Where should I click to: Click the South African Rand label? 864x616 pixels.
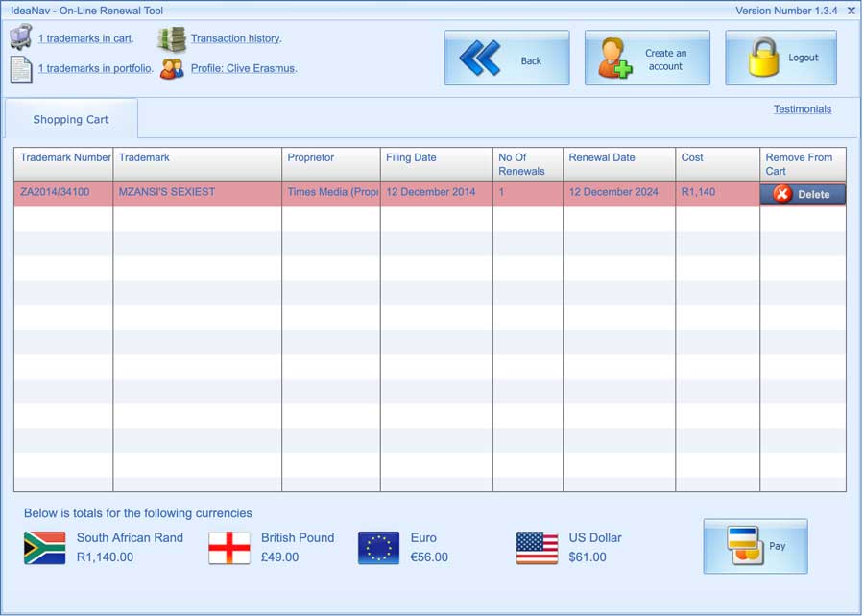tap(130, 538)
